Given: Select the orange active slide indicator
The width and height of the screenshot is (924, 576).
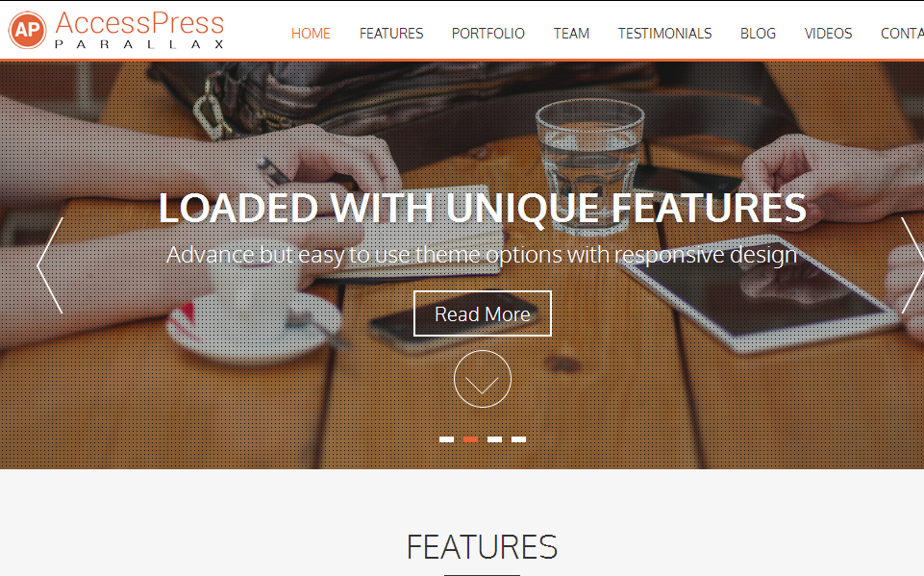Looking at the screenshot, I should pos(471,439).
